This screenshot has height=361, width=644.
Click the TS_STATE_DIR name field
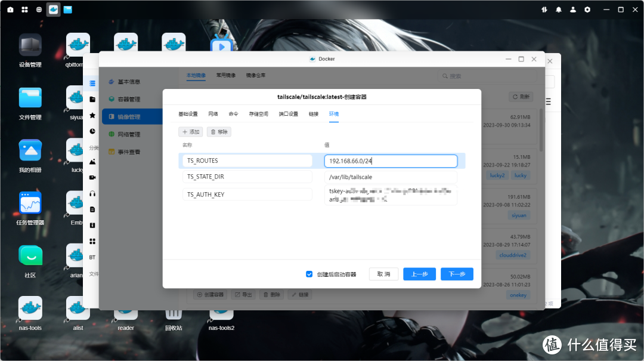point(247,177)
